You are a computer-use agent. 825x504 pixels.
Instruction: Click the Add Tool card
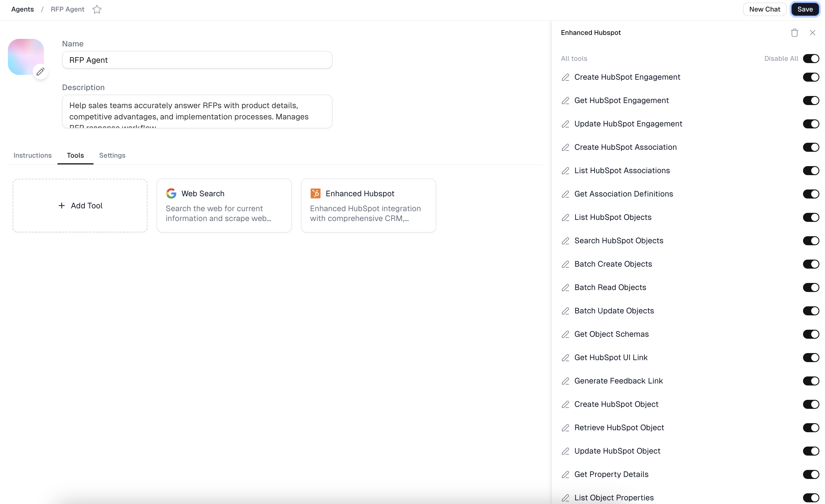(x=80, y=206)
